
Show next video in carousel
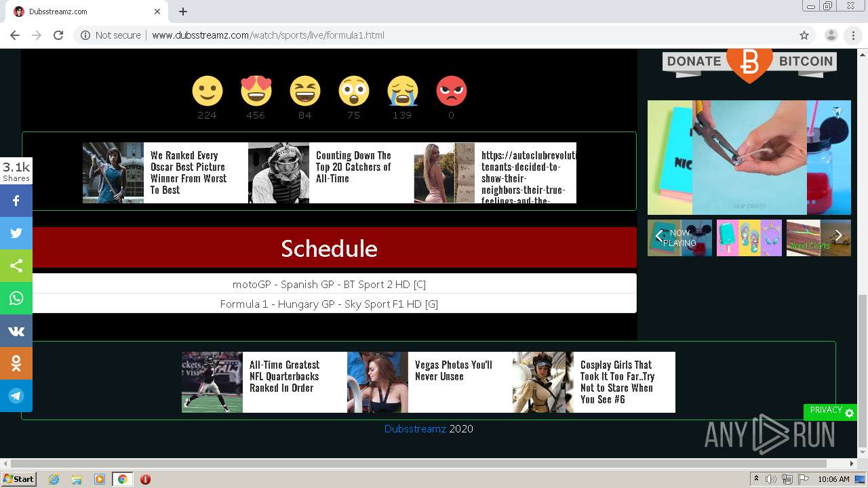pos(839,236)
